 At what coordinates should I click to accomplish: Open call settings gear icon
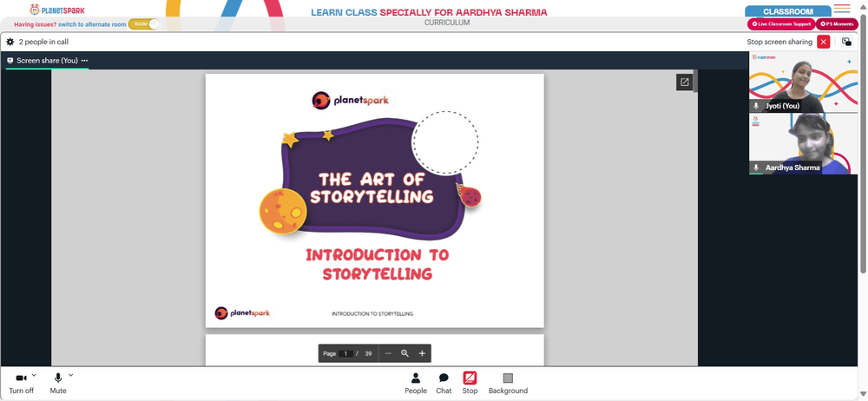[10, 42]
